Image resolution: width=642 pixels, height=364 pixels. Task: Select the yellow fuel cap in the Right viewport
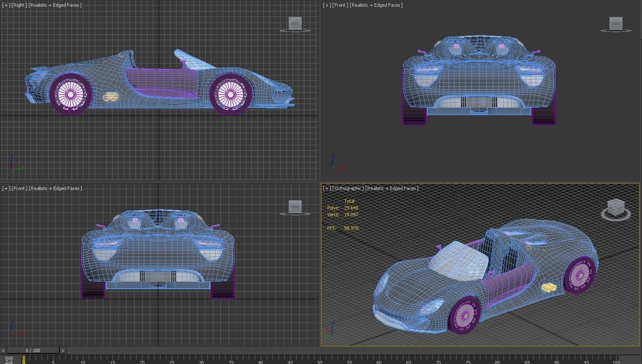click(110, 97)
